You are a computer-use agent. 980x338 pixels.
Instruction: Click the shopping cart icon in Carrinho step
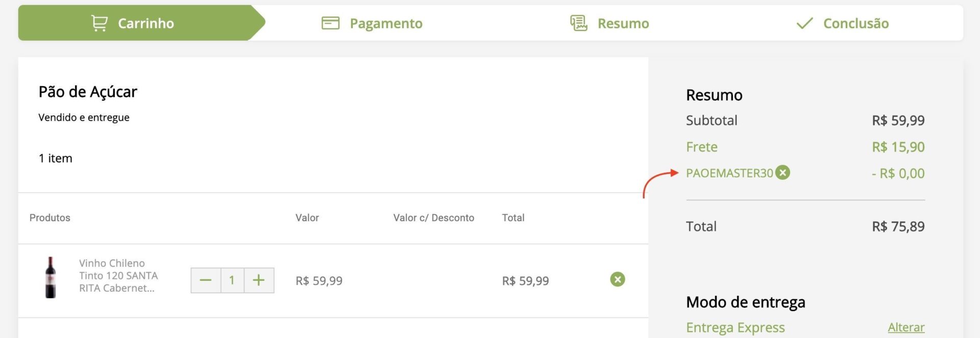100,23
